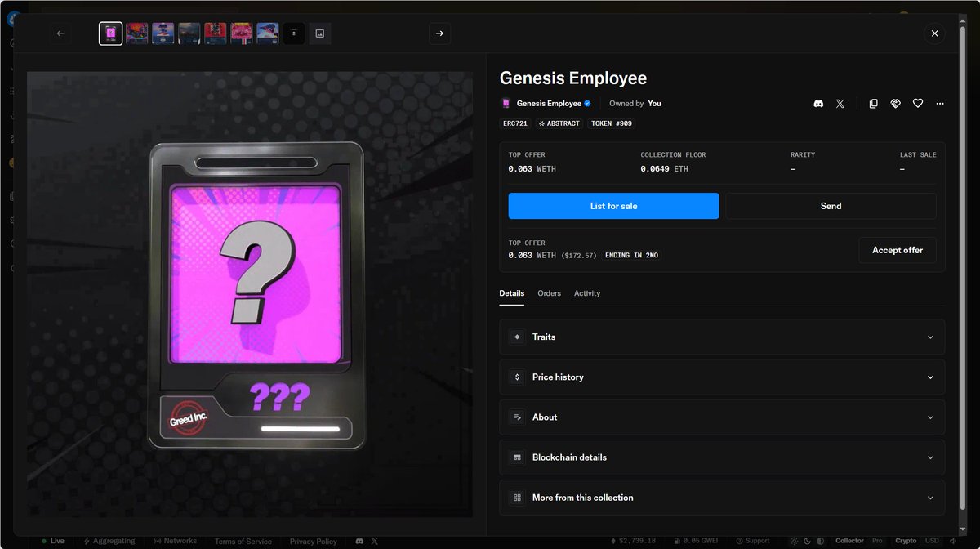Click the TOKEN #909 tag

612,123
